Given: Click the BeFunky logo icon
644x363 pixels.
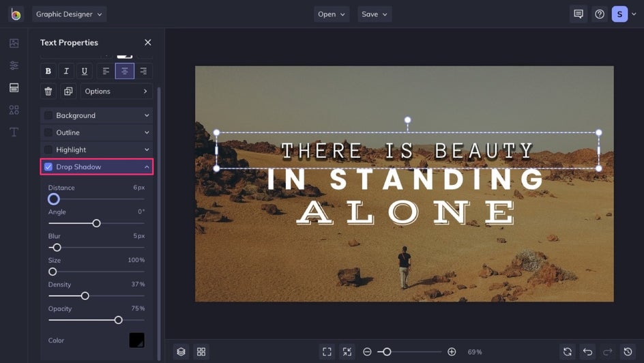Looking at the screenshot, I should coord(16,14).
